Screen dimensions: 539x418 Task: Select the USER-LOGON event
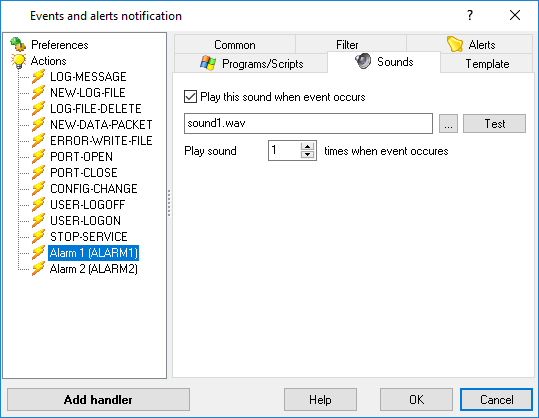[85, 220]
